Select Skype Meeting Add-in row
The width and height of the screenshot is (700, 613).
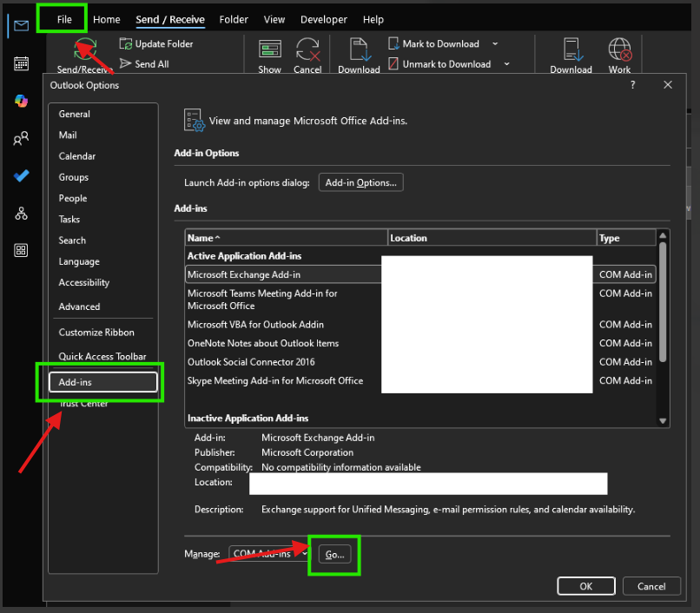point(420,381)
